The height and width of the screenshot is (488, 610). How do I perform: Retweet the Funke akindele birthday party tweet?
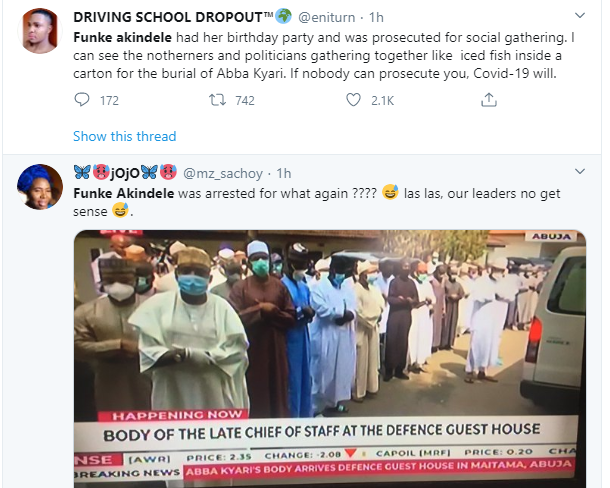pyautogui.click(x=215, y=100)
